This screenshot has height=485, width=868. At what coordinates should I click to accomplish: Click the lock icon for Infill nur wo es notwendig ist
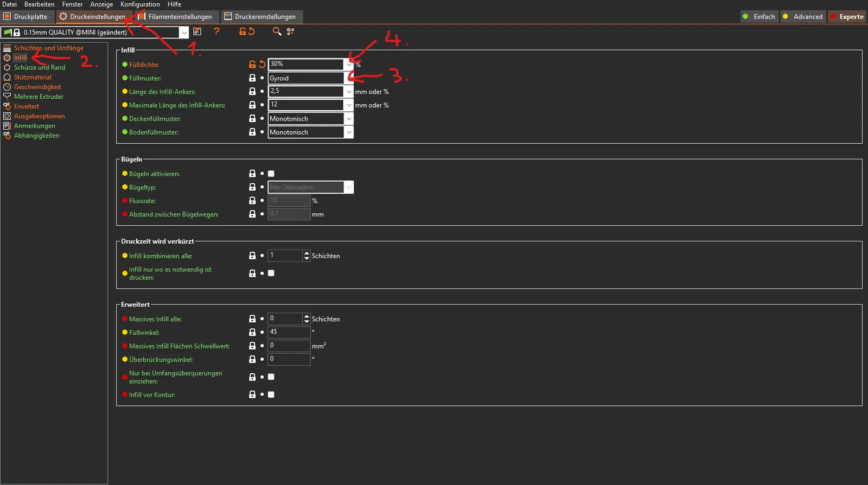[252, 273]
